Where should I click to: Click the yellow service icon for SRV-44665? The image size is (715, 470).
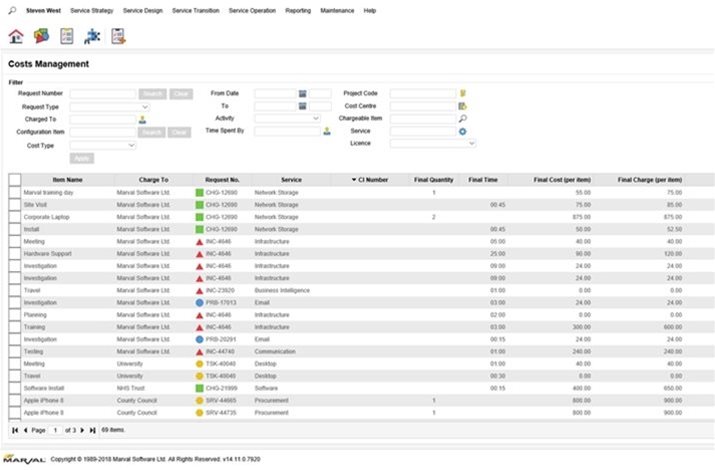point(199,400)
